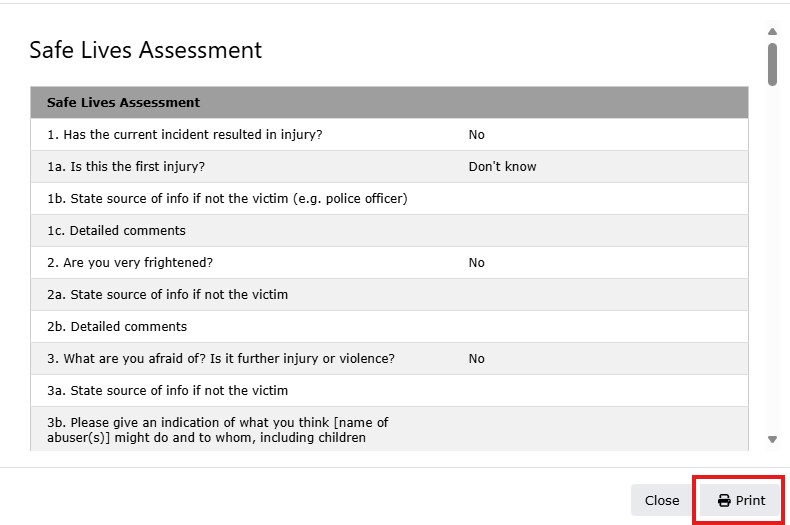Click the 'No' answer for question 1
The height and width of the screenshot is (525, 790).
pyautogui.click(x=476, y=135)
